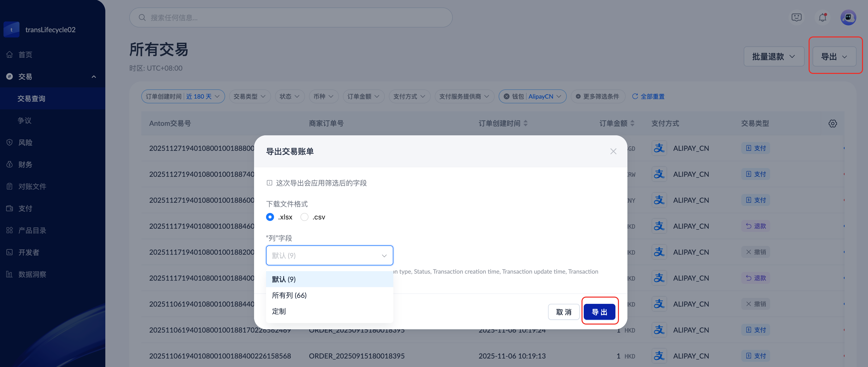Click the sort arrows on 订单金额 column

(632, 124)
